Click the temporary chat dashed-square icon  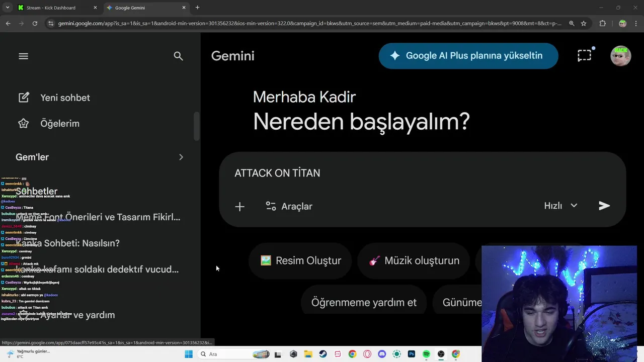(x=585, y=56)
